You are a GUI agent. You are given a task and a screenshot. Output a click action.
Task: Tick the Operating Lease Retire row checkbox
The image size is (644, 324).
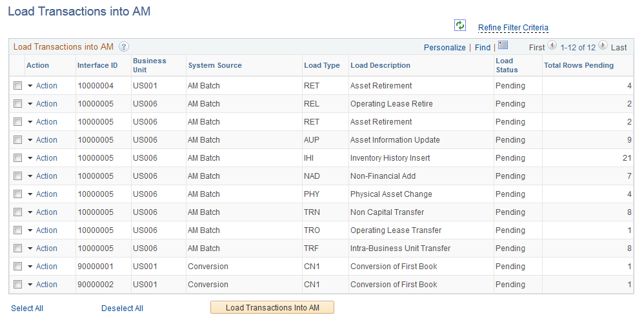point(17,104)
